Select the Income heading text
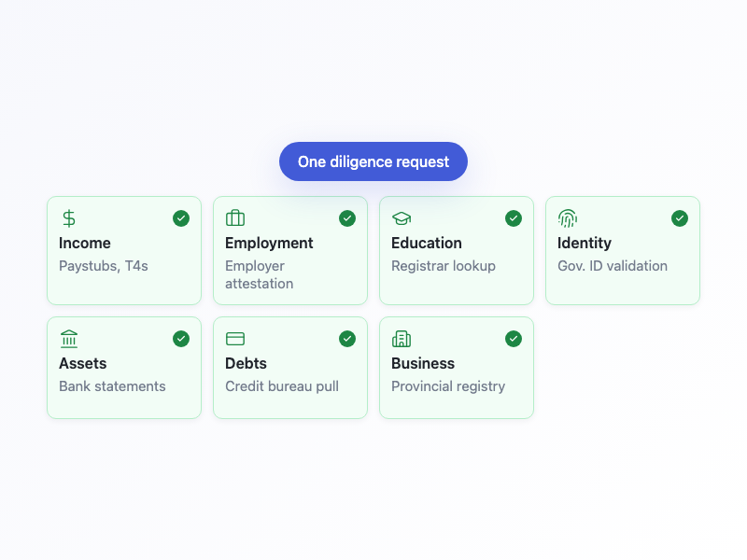The image size is (747, 560). [x=85, y=243]
